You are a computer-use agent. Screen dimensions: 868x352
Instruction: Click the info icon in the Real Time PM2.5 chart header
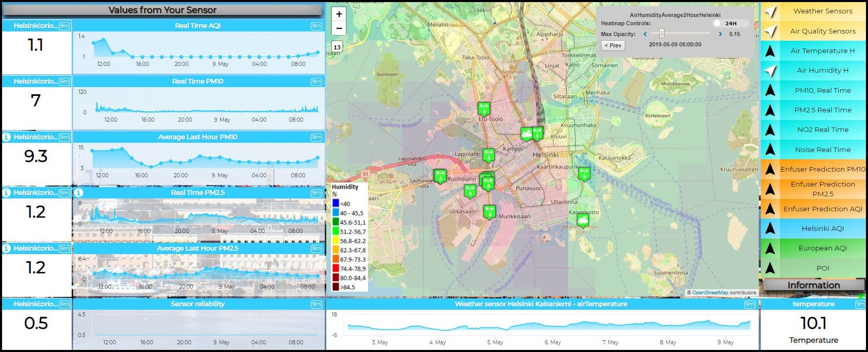pos(79,193)
